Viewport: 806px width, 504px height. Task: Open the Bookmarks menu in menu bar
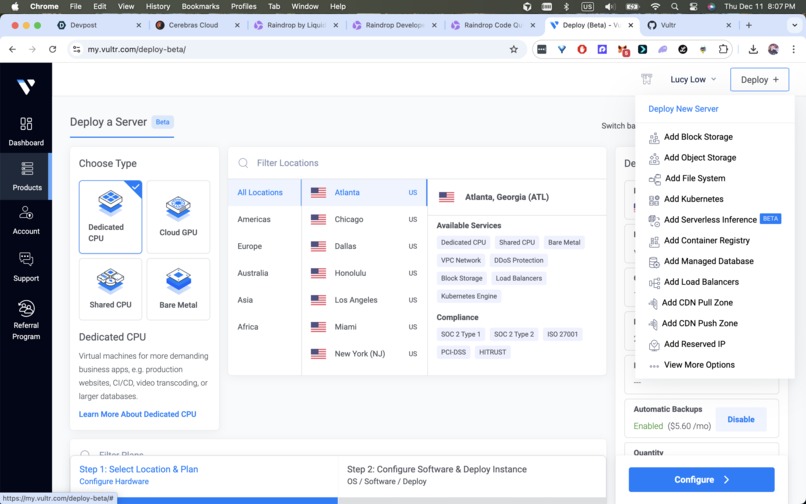[x=200, y=6]
